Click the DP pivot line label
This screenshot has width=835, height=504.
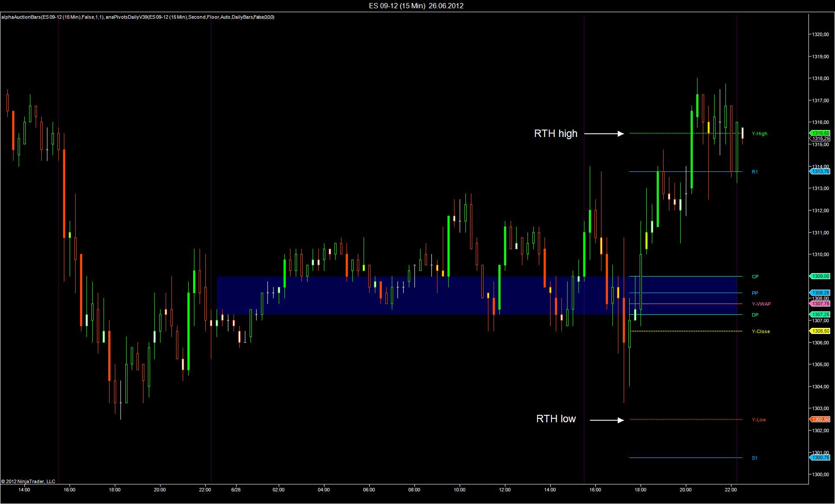[x=755, y=315]
